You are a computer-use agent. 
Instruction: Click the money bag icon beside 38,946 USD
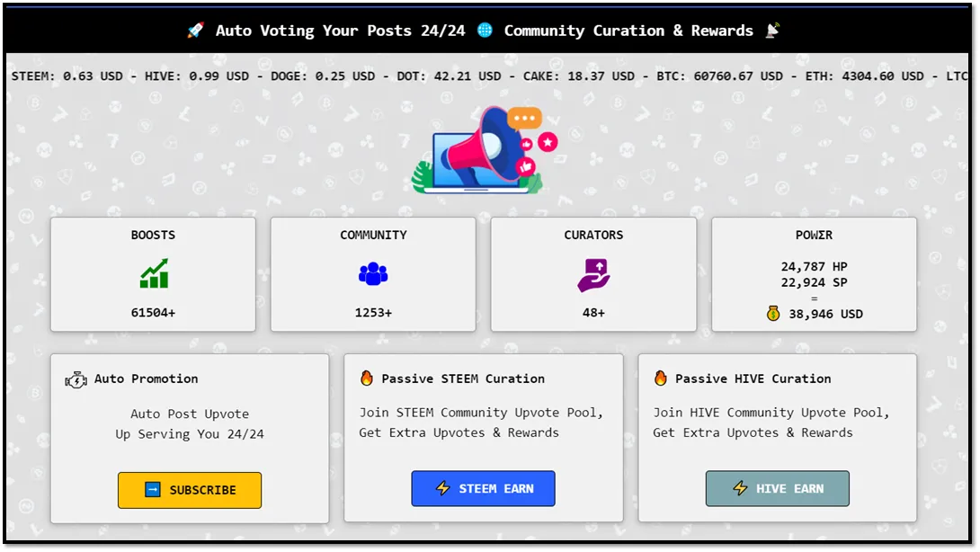(773, 313)
